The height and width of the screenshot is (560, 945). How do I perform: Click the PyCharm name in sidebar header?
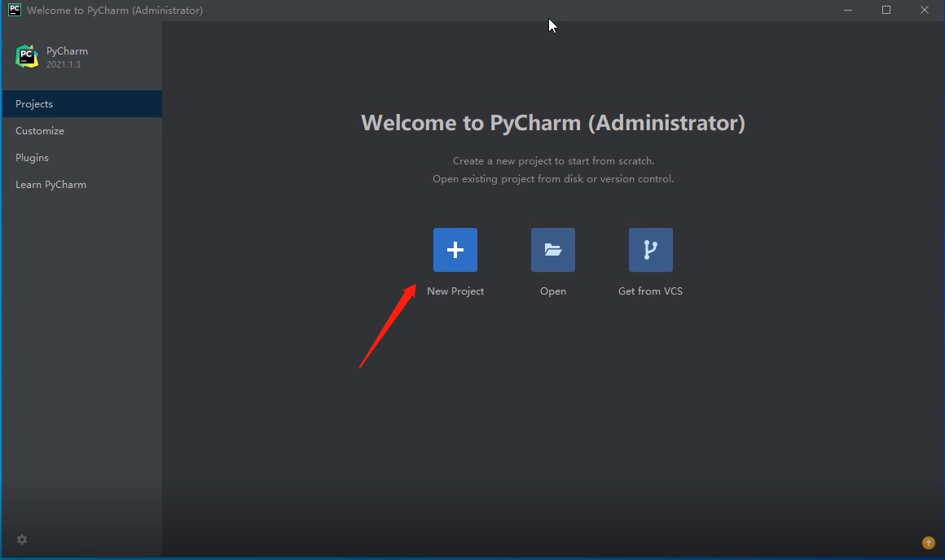[x=67, y=51]
